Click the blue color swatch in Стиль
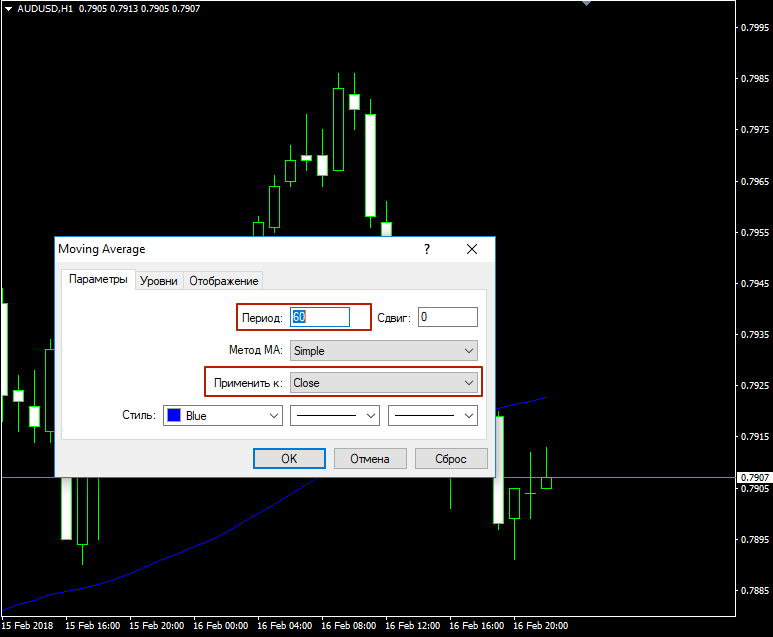 pos(174,415)
